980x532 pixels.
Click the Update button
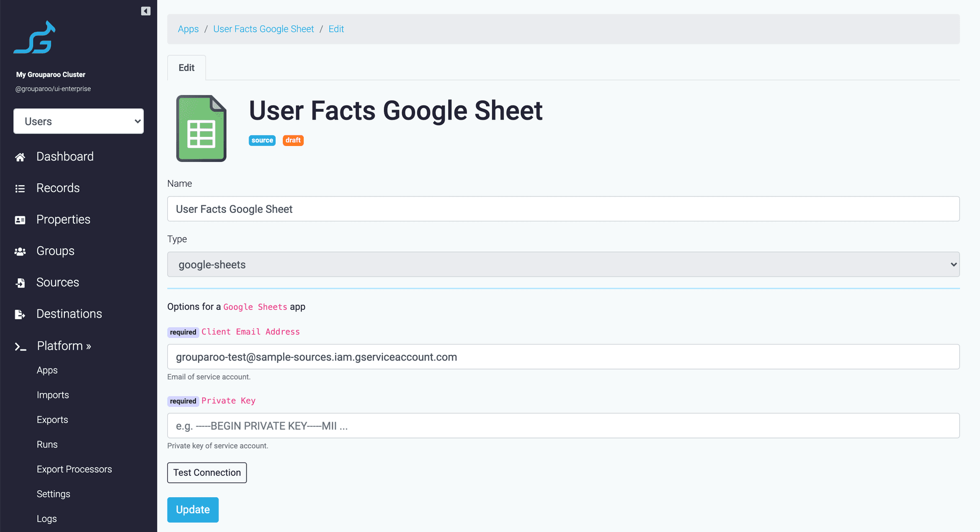click(193, 510)
